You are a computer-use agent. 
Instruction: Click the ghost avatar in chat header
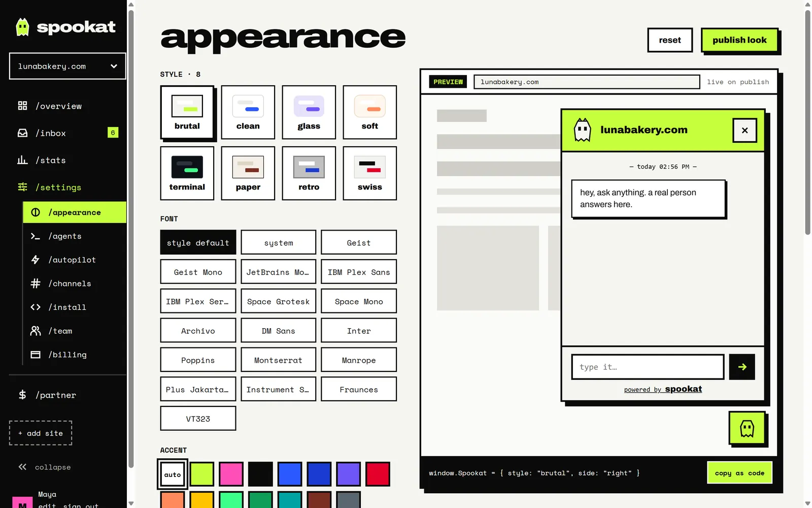583,130
